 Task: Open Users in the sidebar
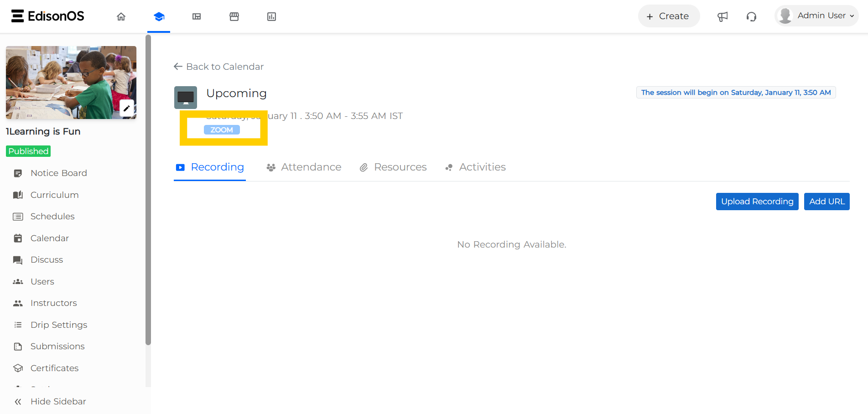tap(42, 281)
